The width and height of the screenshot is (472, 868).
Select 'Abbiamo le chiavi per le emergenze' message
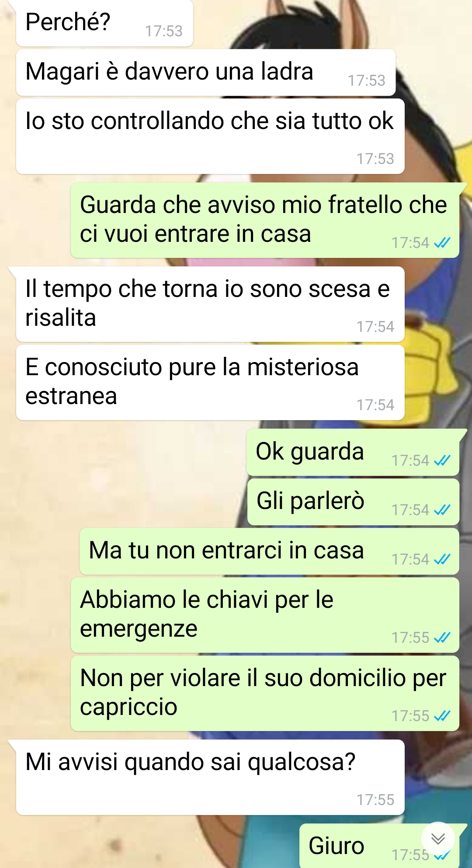coord(265,615)
